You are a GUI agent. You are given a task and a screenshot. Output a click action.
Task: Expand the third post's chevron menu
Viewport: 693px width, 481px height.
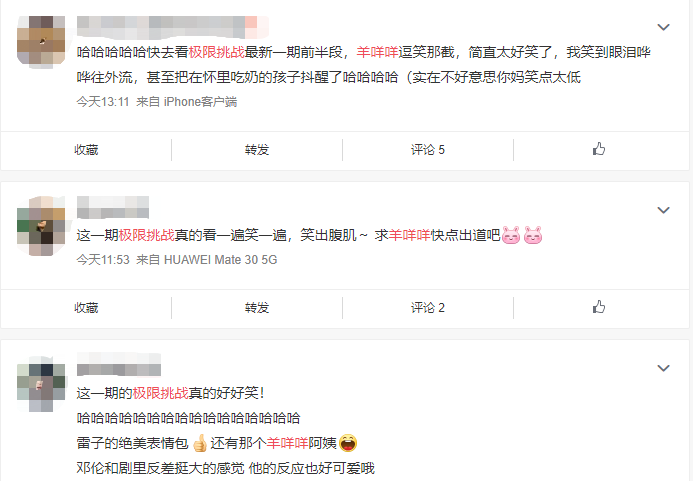[x=663, y=368]
